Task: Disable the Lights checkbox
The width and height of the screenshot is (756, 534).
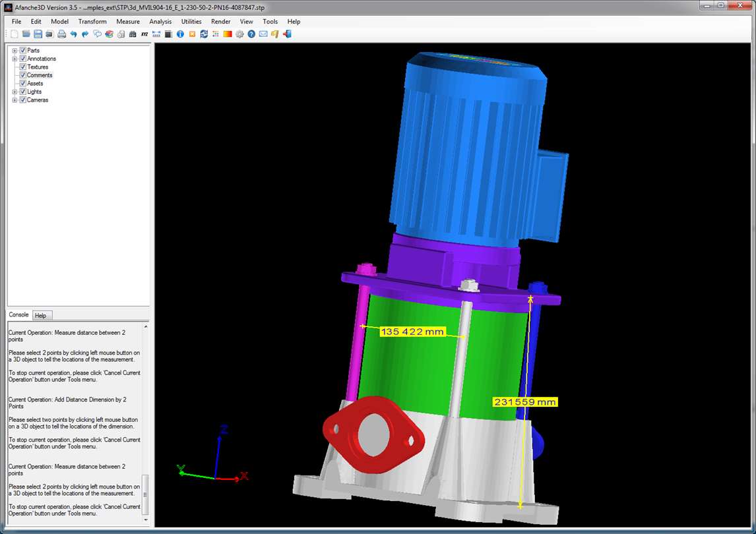Action: click(x=22, y=91)
